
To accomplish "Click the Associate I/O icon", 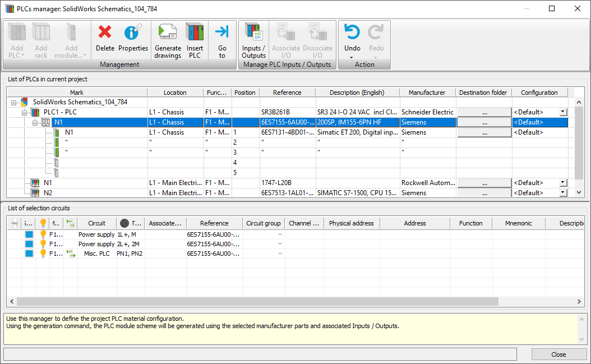I will 286,32.
